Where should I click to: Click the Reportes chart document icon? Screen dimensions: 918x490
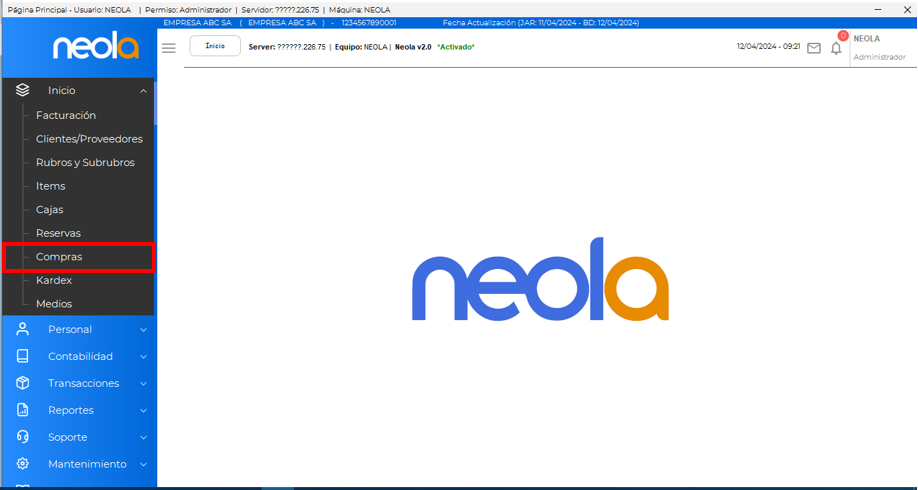click(x=23, y=410)
